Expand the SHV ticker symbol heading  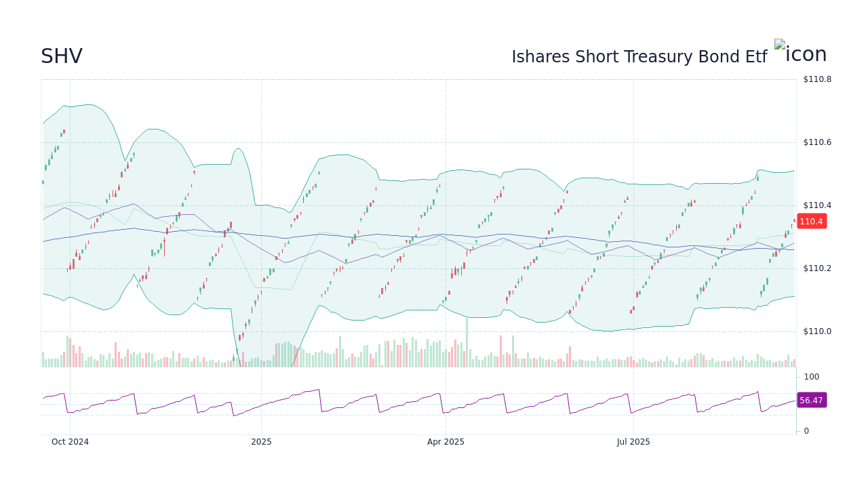click(61, 56)
